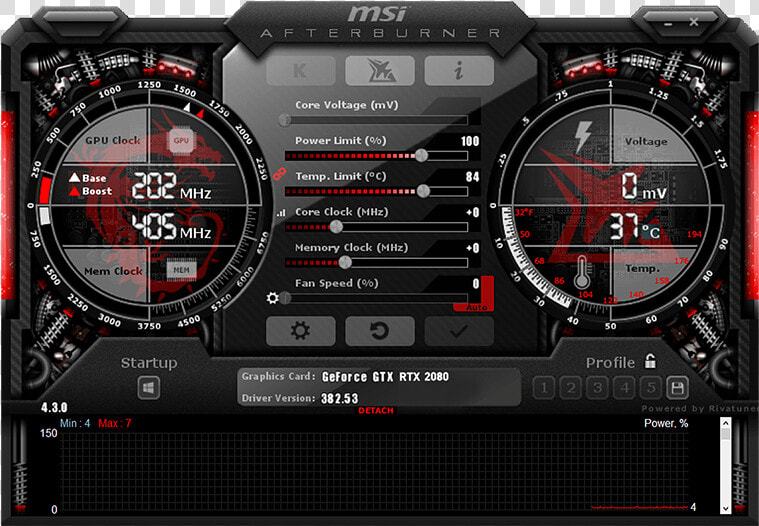Toggle fan speed Auto button

[x=477, y=307]
